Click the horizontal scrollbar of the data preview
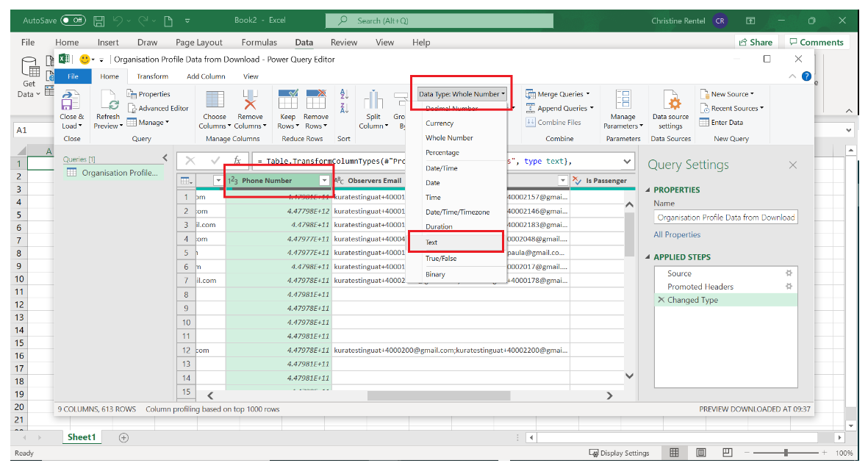Screen dimensions: 868x474 [439, 396]
